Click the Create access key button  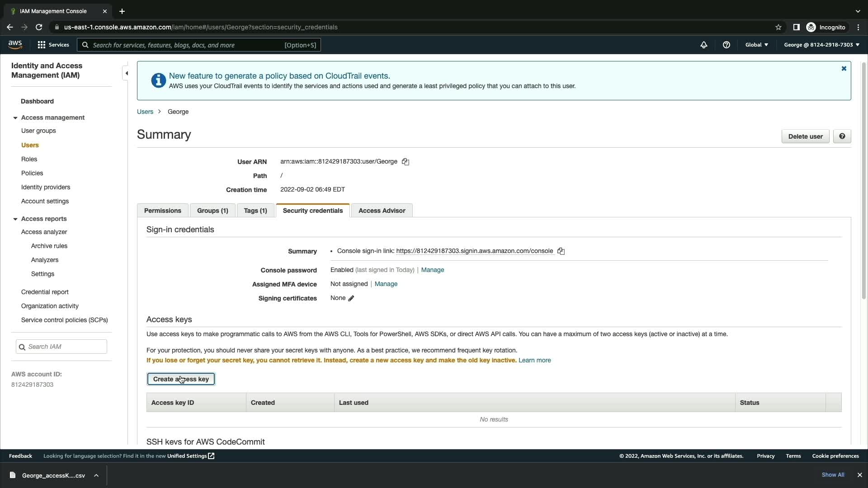coord(181,379)
